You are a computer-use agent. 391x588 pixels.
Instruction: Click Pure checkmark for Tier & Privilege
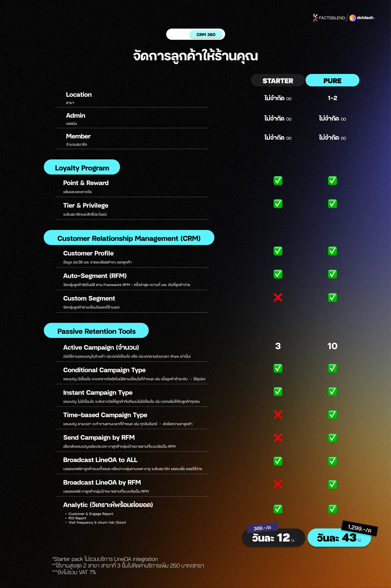tap(332, 204)
